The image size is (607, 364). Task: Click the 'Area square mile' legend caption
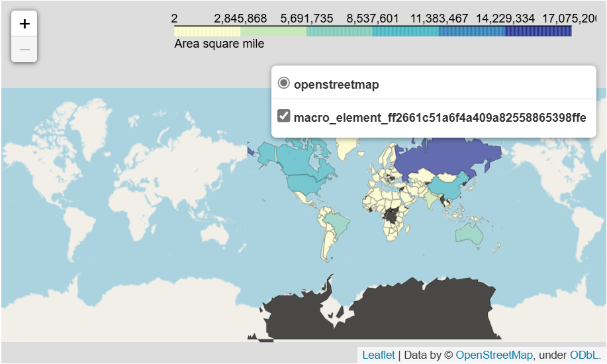[219, 44]
